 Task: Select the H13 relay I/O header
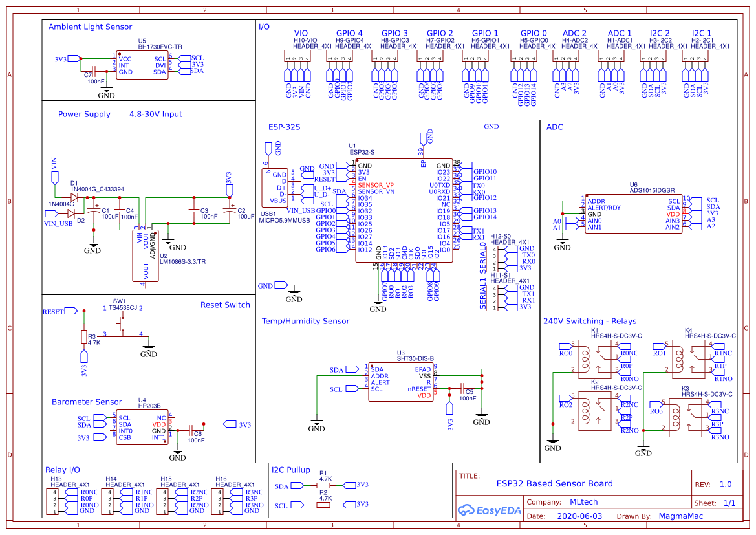pyautogui.click(x=52, y=502)
